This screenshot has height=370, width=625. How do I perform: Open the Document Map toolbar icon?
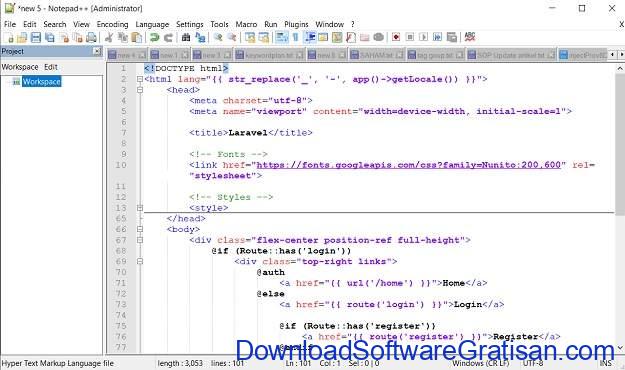(x=337, y=37)
